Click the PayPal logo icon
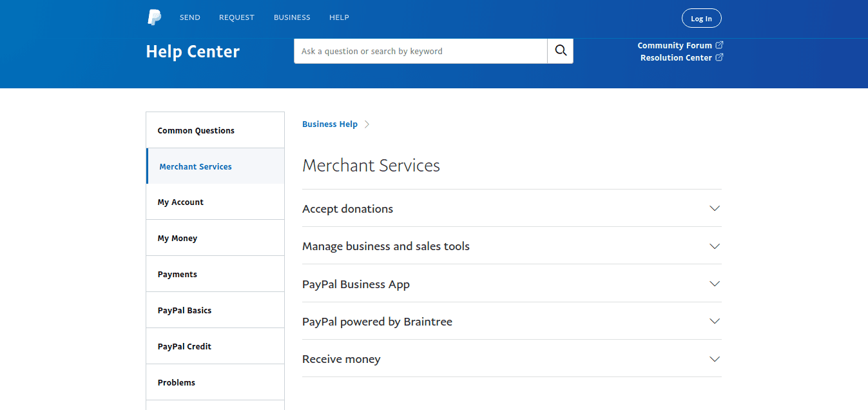 [154, 17]
